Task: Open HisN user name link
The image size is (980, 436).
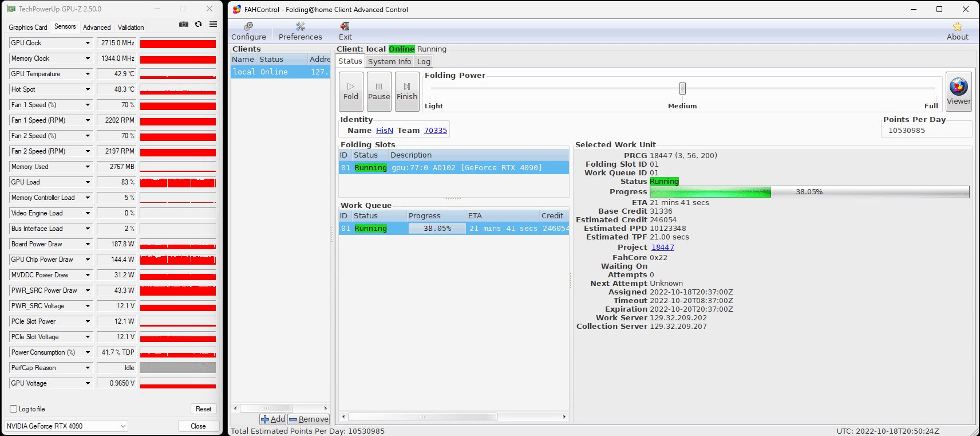Action: tap(385, 131)
